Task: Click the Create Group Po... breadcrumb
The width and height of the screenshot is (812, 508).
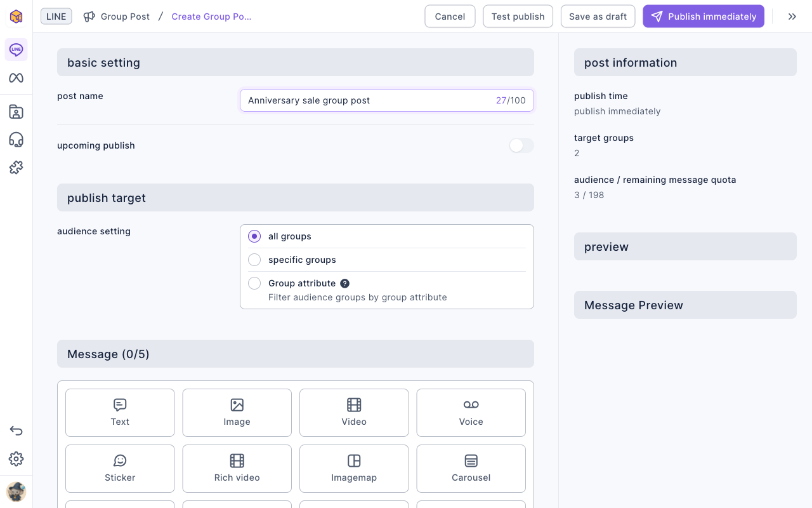Action: (211, 17)
